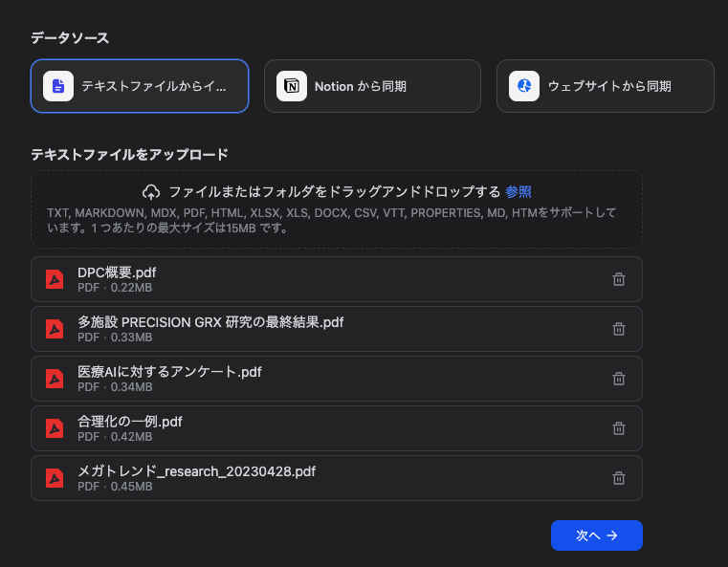Remove the 多施設 PRECISION GRX file via trash icon
The image size is (728, 567).
pyautogui.click(x=619, y=329)
